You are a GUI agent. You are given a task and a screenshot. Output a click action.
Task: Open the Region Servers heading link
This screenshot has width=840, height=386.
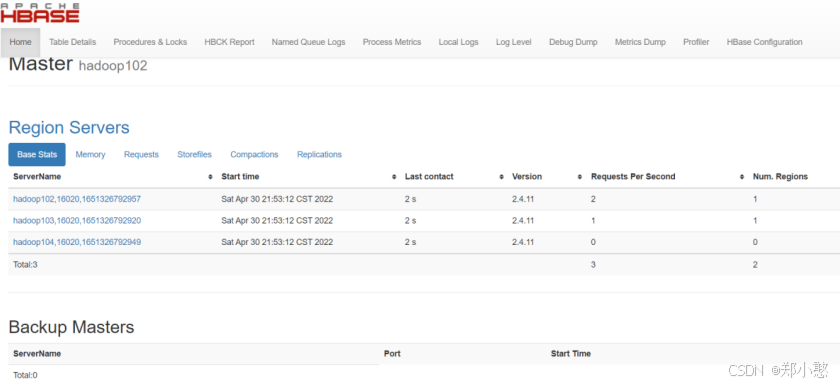[69, 128]
